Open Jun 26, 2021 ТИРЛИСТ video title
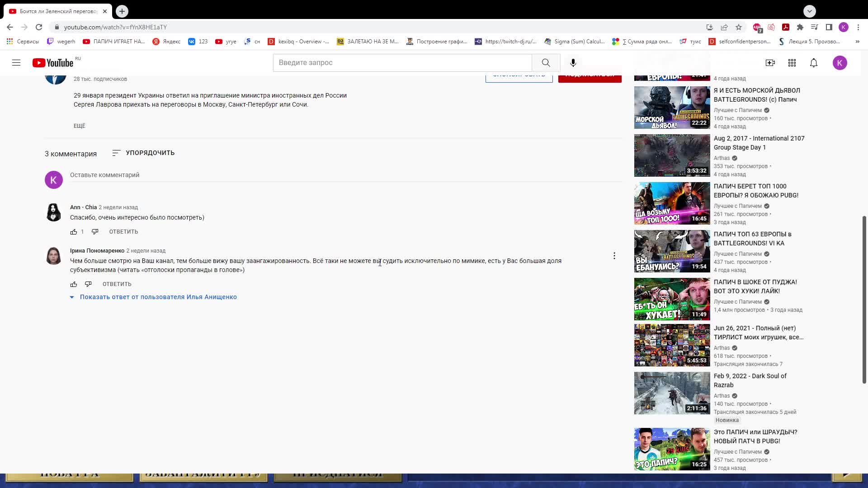The width and height of the screenshot is (868, 488). click(x=758, y=333)
